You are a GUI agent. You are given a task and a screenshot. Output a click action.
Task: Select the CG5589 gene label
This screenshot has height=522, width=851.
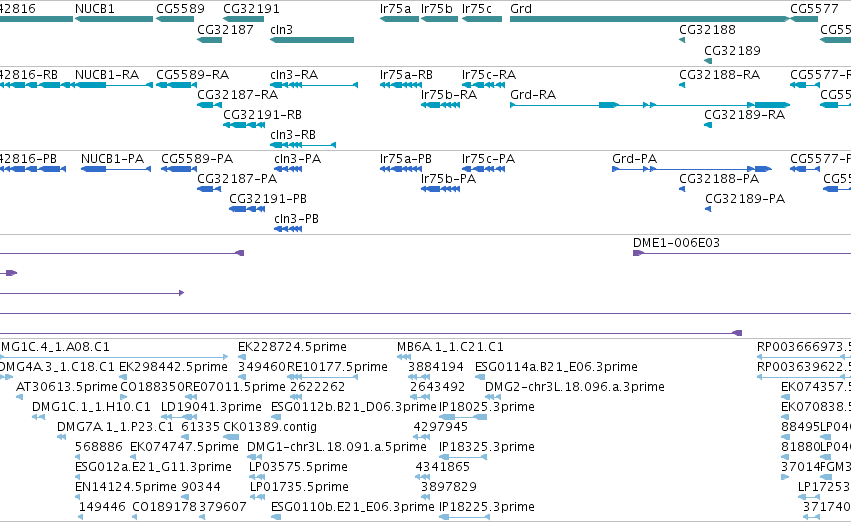pyautogui.click(x=180, y=9)
